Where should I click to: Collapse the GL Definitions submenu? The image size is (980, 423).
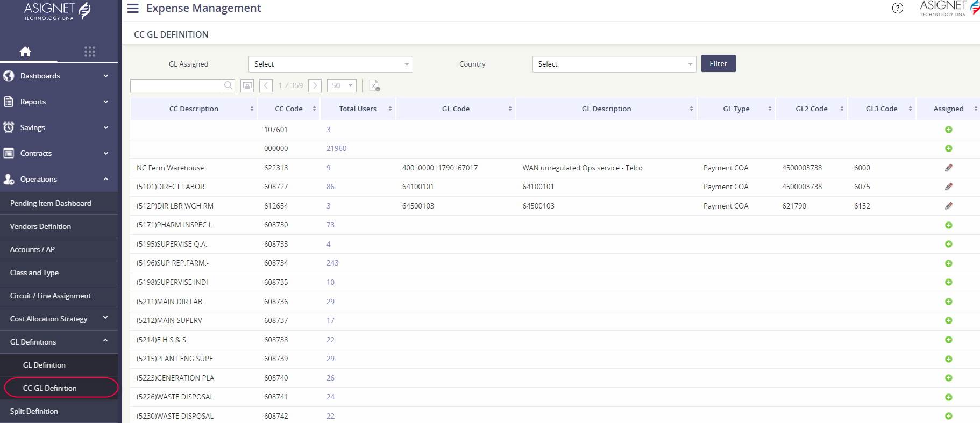point(59,342)
